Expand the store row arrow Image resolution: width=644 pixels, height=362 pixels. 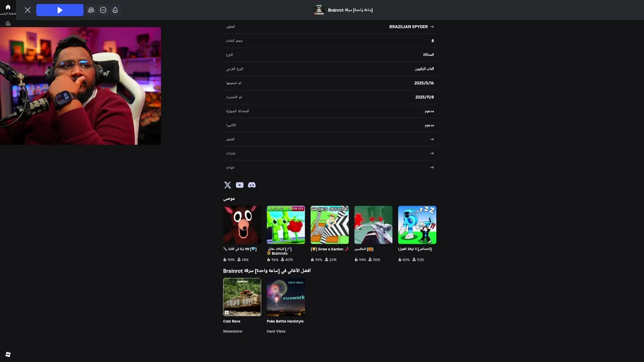coord(432,139)
